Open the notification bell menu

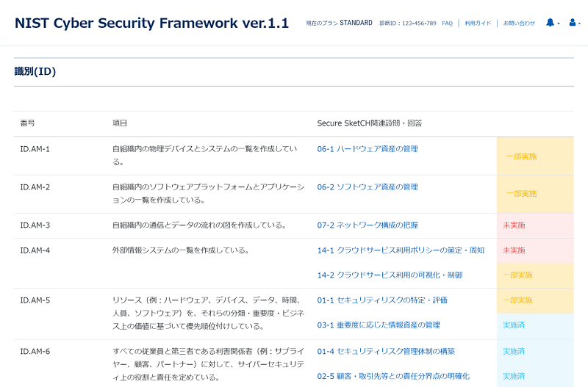click(553, 23)
